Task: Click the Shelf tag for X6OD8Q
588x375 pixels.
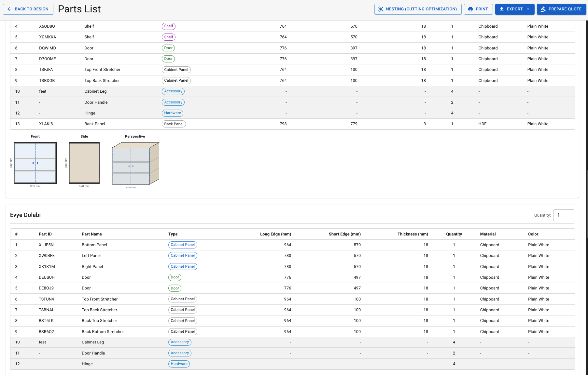Action: [169, 26]
